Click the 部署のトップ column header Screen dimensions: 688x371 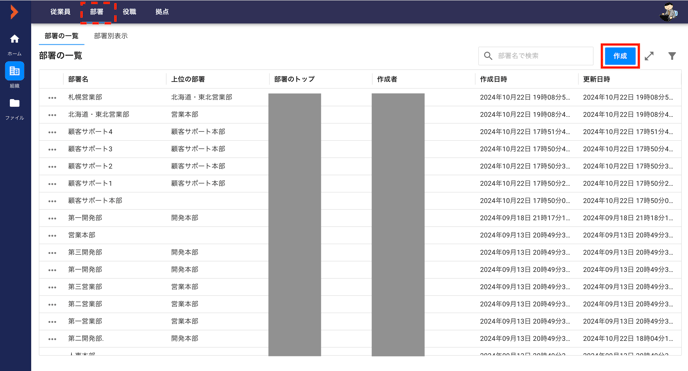[294, 79]
